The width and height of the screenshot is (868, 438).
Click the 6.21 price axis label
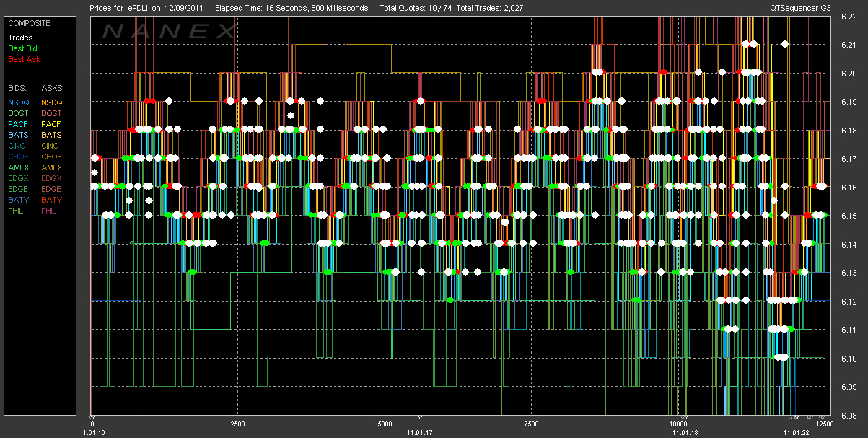click(848, 45)
